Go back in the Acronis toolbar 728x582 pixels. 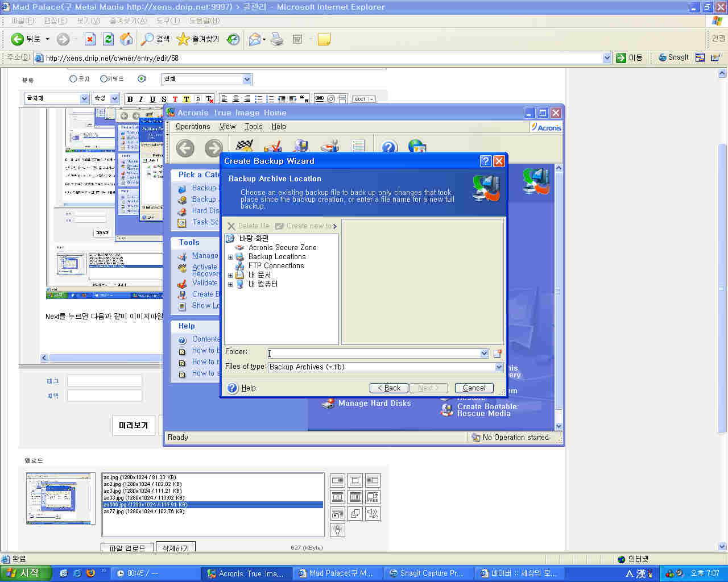[x=185, y=148]
